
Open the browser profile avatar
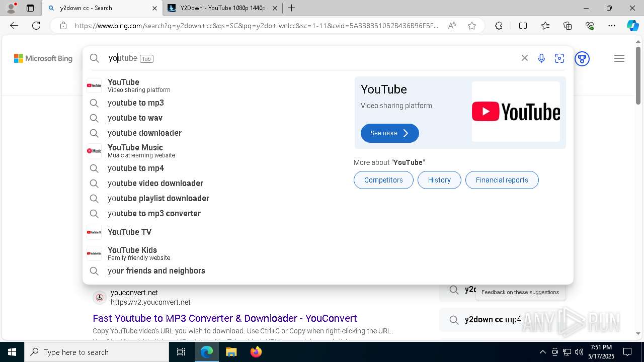click(11, 8)
